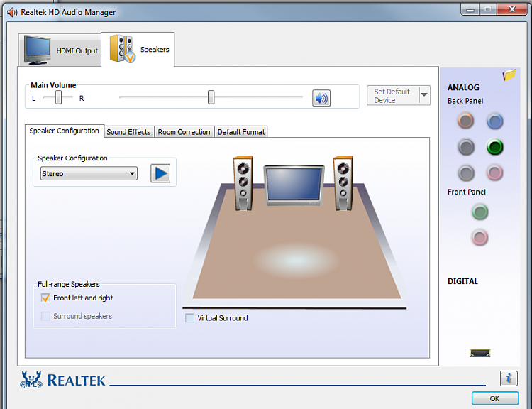
Task: Select the Speakers device tab
Action: pyautogui.click(x=138, y=50)
